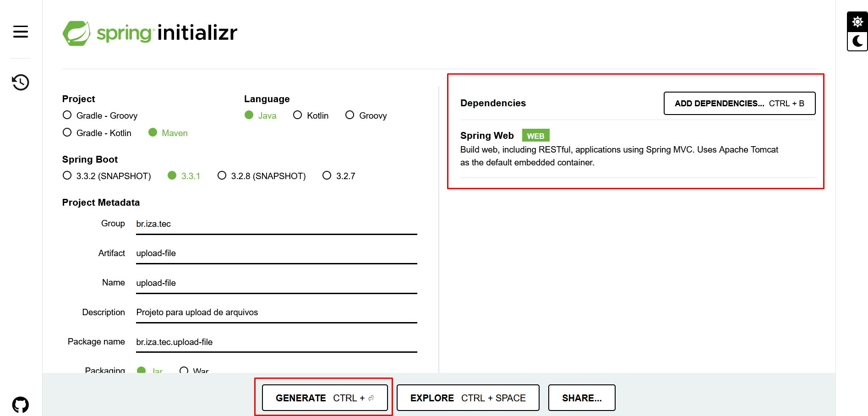Select Gradle - Groovy project
Viewport: 868px width, 416px height.
pyautogui.click(x=100, y=115)
